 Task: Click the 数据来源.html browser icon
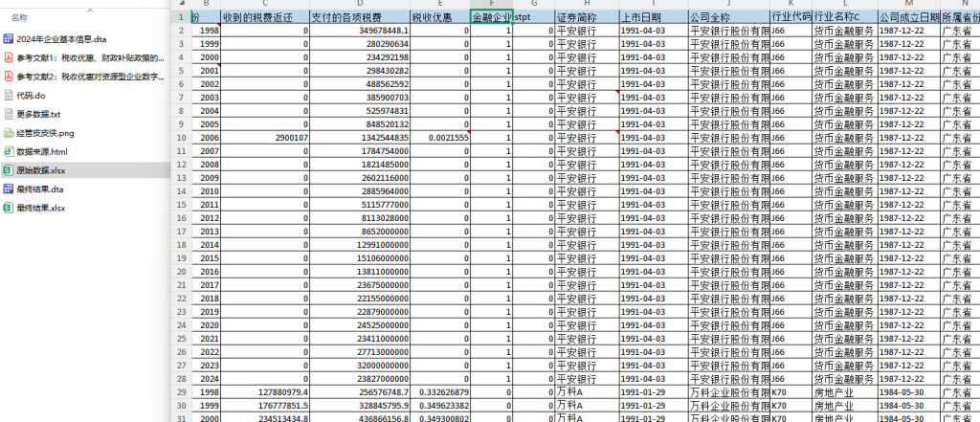pyautogui.click(x=8, y=151)
